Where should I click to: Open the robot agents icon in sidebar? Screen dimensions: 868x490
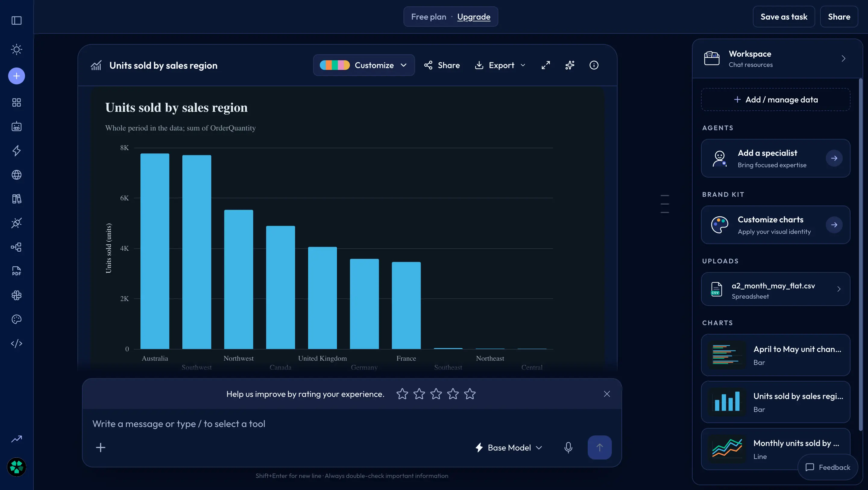17,126
